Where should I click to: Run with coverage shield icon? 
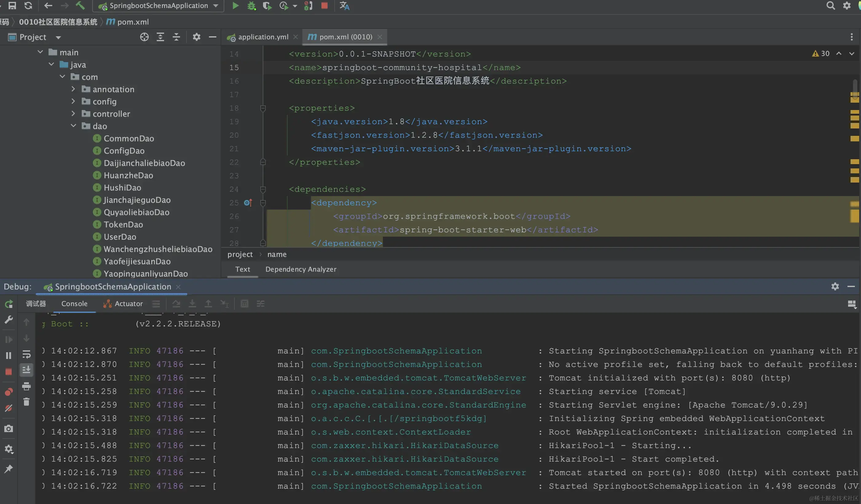pyautogui.click(x=267, y=6)
